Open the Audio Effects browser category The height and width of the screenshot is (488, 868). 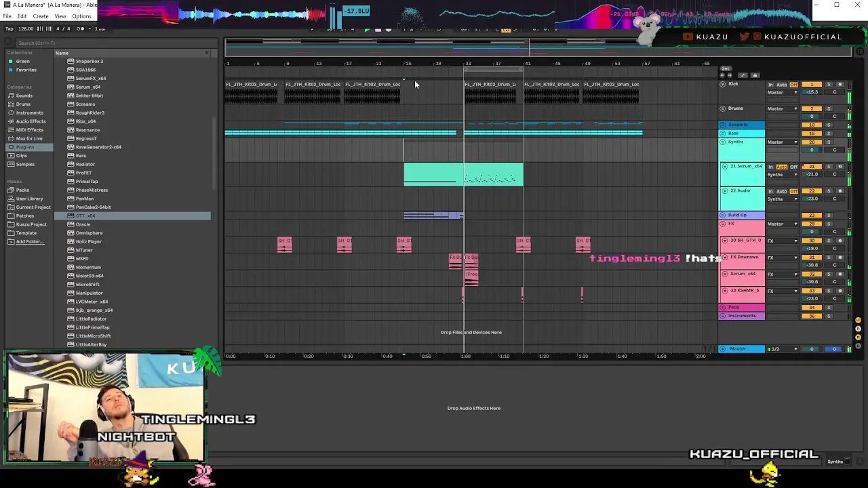point(31,121)
